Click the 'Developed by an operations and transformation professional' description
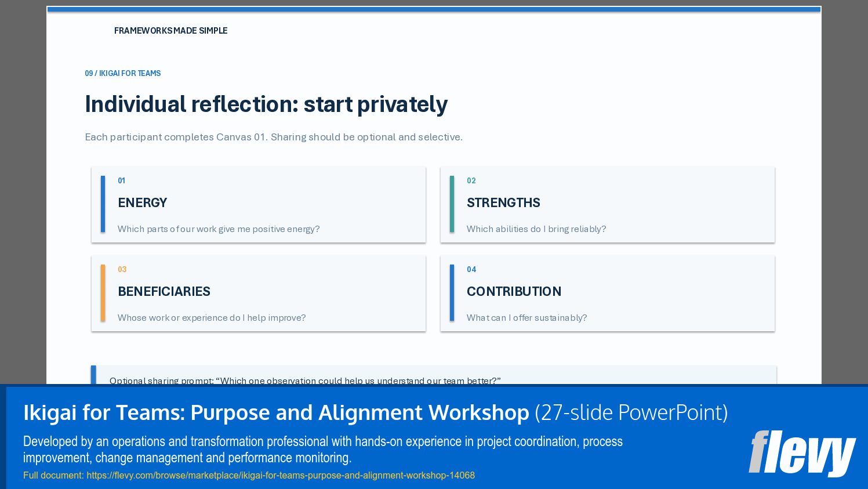This screenshot has width=868, height=489. click(323, 450)
